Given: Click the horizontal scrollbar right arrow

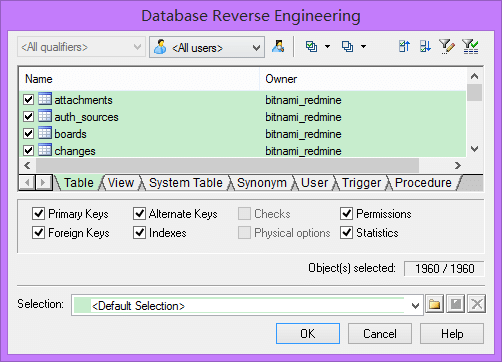Looking at the screenshot, I should (458, 165).
